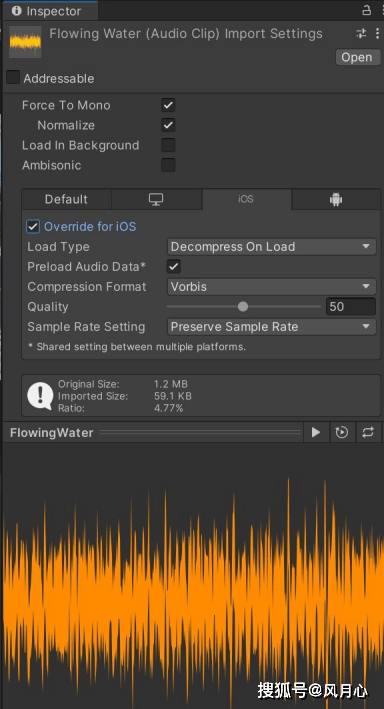
Task: Switch to the Android platform tab
Action: click(336, 199)
